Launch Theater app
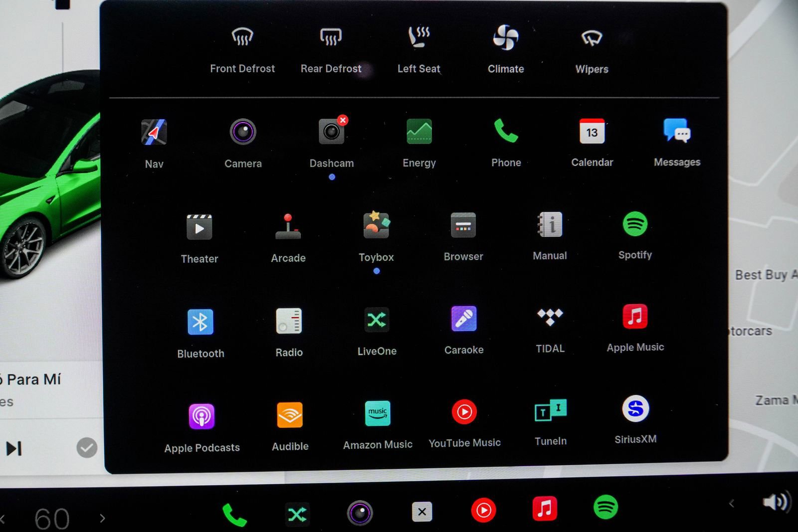 [199, 238]
